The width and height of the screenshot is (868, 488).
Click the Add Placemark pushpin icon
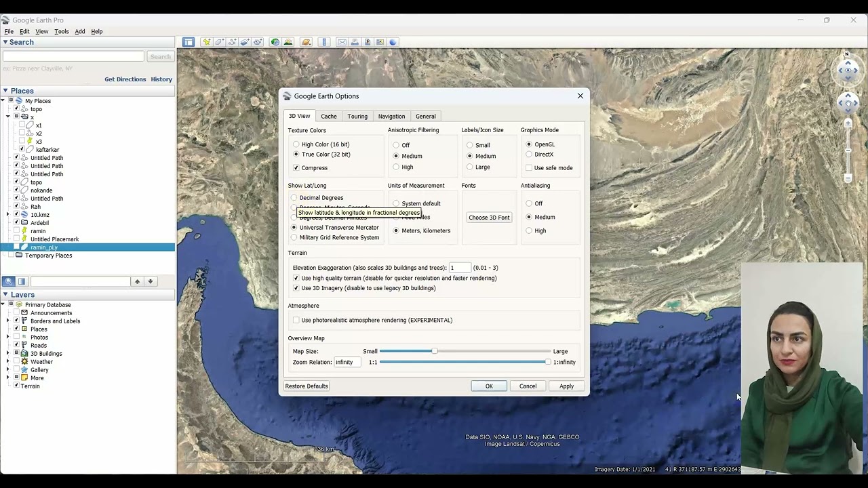tap(206, 42)
